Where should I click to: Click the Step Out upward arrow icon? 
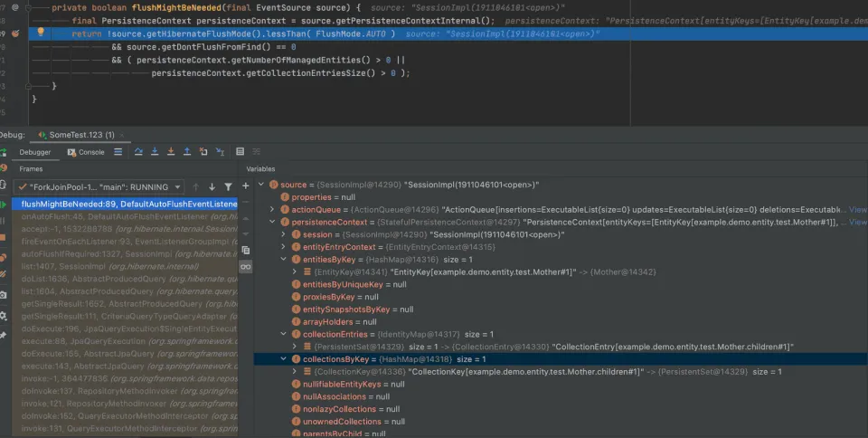pyautogui.click(x=187, y=152)
